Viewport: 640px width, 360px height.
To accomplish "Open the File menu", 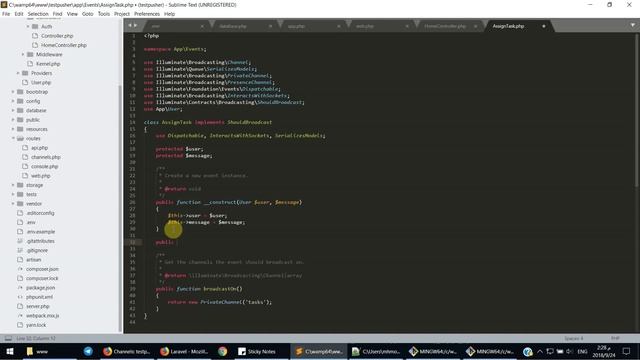I will 6,14.
